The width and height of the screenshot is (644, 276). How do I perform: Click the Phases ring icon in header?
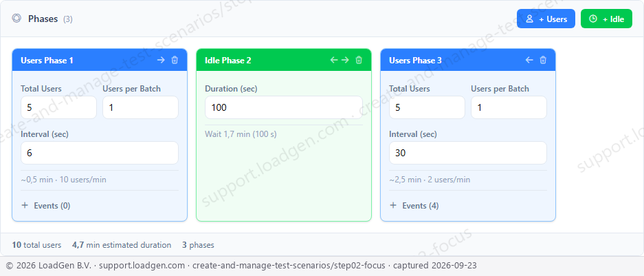(x=16, y=19)
